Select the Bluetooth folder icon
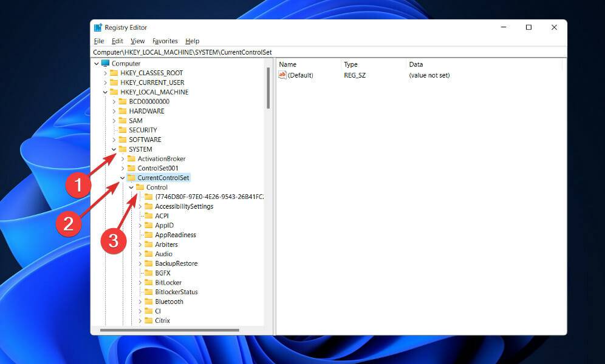 coord(148,302)
